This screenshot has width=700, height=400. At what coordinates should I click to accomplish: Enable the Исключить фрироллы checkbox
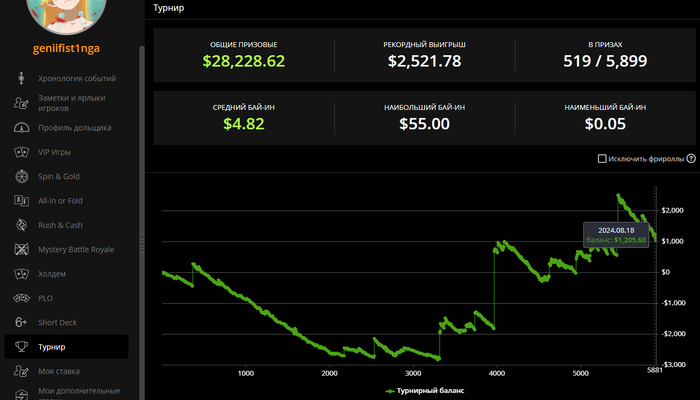tap(602, 158)
